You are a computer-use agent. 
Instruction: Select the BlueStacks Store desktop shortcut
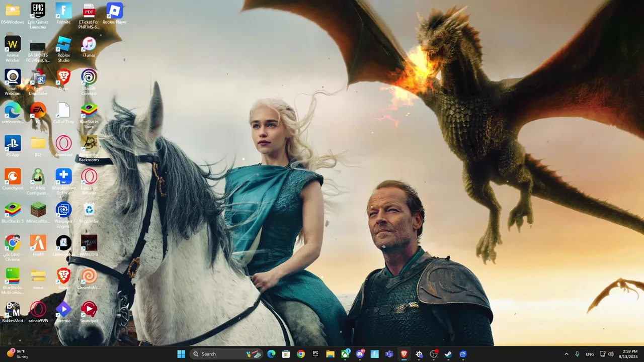[x=89, y=115]
